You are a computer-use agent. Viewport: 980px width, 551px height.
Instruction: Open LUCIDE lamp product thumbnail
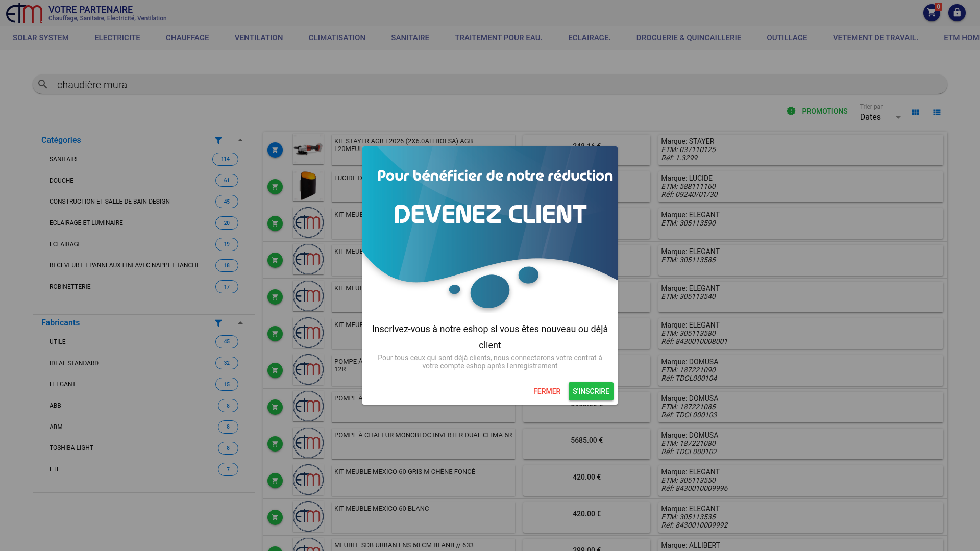[308, 186]
